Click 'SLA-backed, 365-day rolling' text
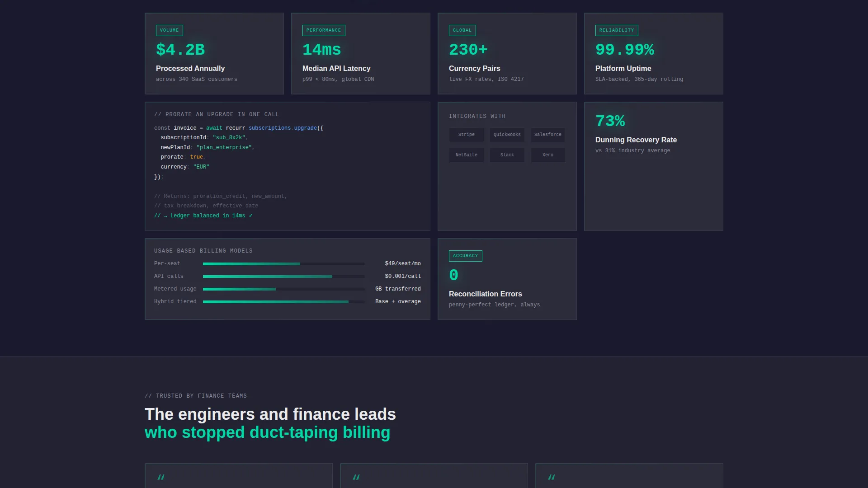Screen dimensions: 868x488 (639, 79)
